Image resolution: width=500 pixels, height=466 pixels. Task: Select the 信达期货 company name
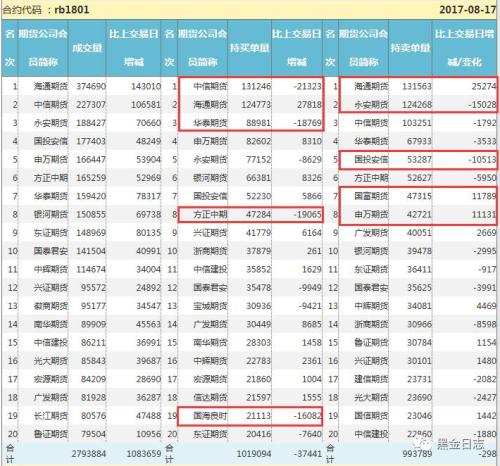pyautogui.click(x=210, y=397)
